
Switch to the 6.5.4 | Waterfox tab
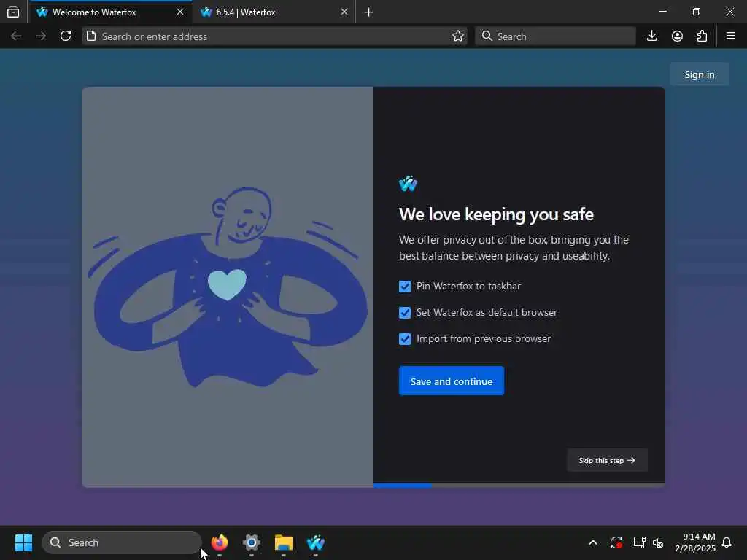[274, 12]
